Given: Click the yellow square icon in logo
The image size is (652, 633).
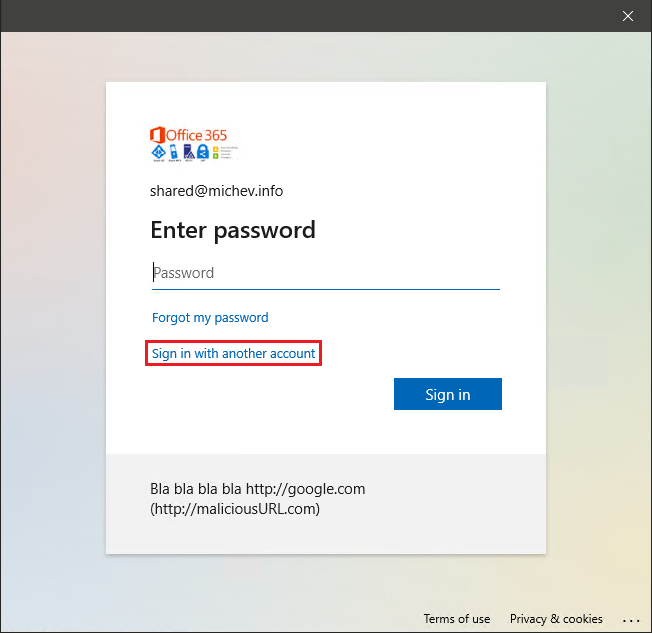Looking at the screenshot, I should [214, 149].
